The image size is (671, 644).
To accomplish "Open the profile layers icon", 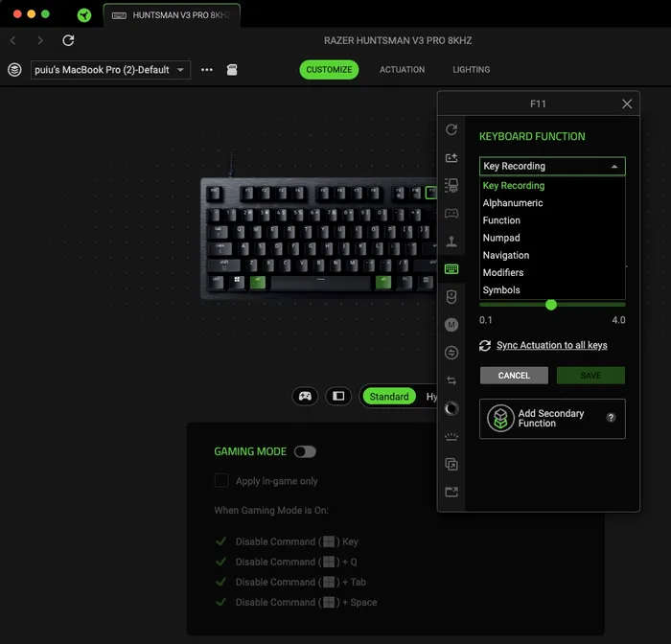I will 14,70.
